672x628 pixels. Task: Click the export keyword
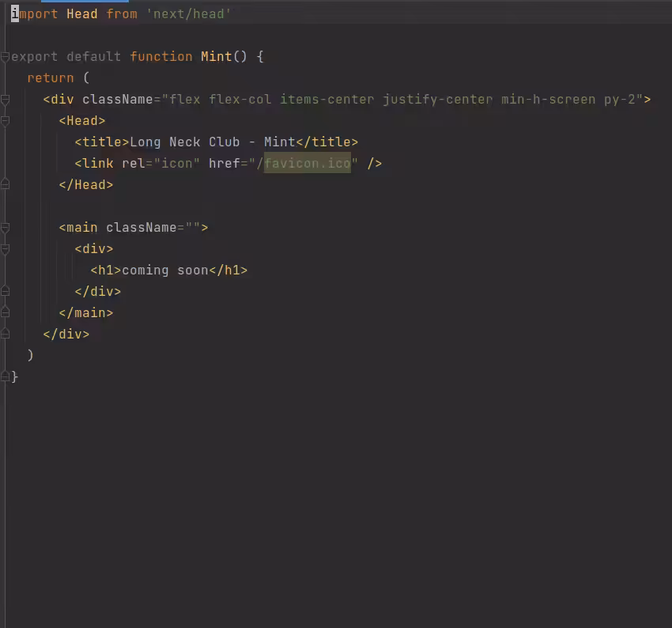(34, 57)
